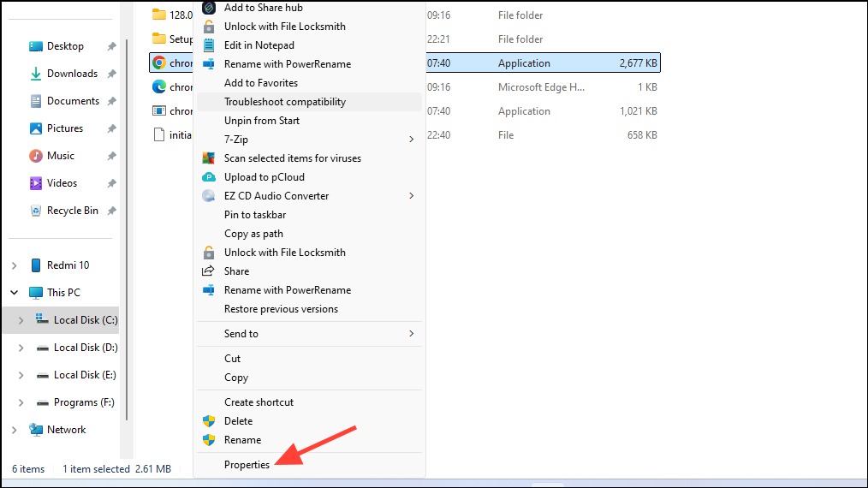Screen dimensions: 868x488
Task: Select the Share icon in context menu
Action: [x=208, y=271]
